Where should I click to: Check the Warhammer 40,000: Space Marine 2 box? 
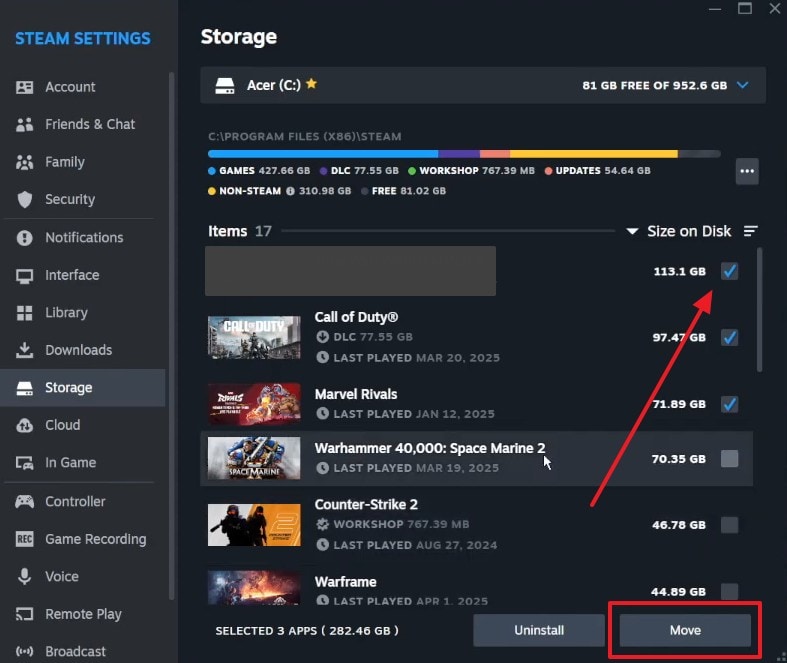(x=730, y=459)
